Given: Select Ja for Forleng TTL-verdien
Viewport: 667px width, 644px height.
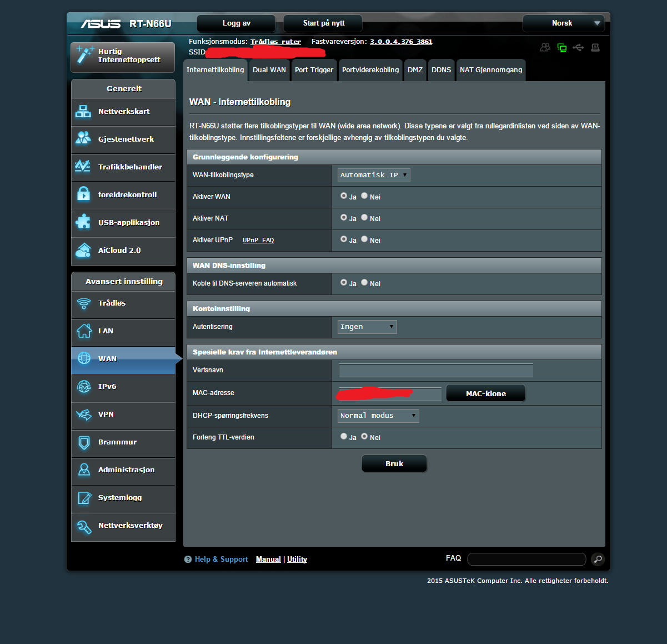Looking at the screenshot, I should 344,437.
